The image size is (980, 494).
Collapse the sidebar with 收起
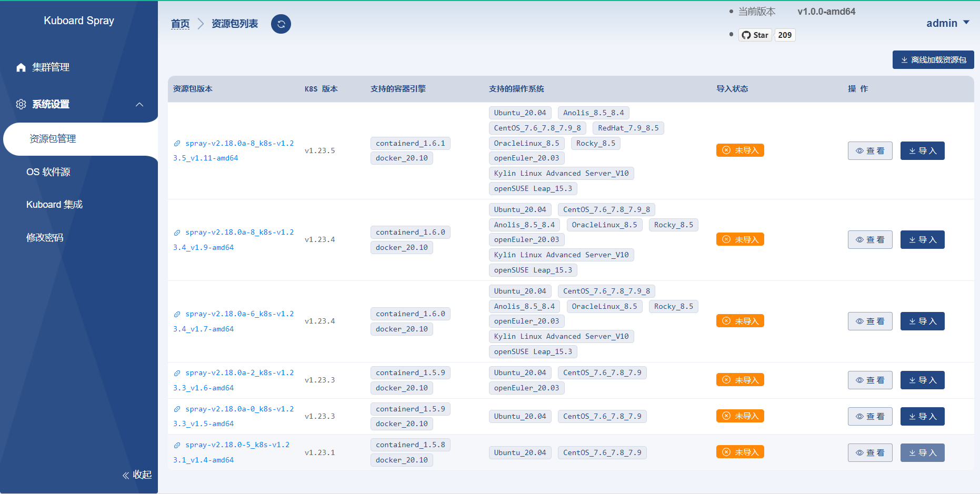tap(137, 475)
